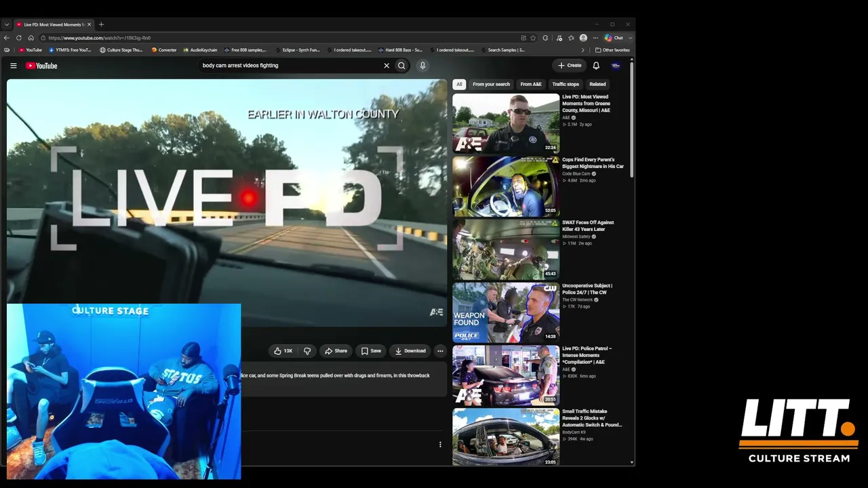Save the video to a playlist
868x488 pixels.
click(x=371, y=351)
